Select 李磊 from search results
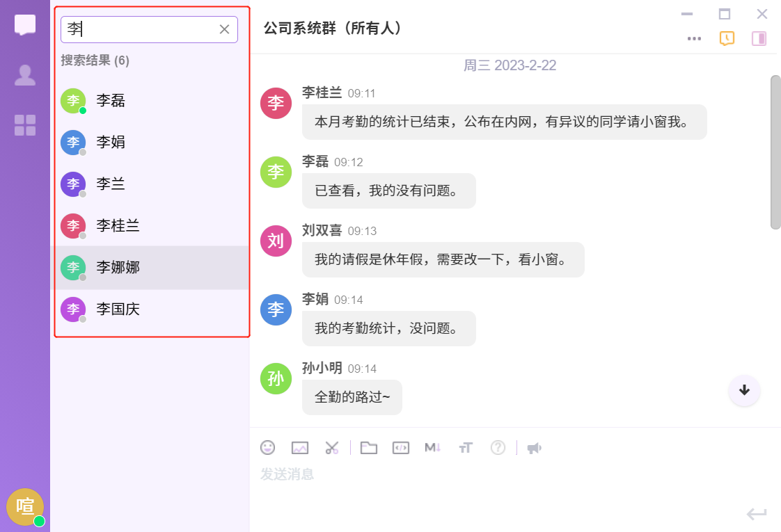781x532 pixels. 111,101
